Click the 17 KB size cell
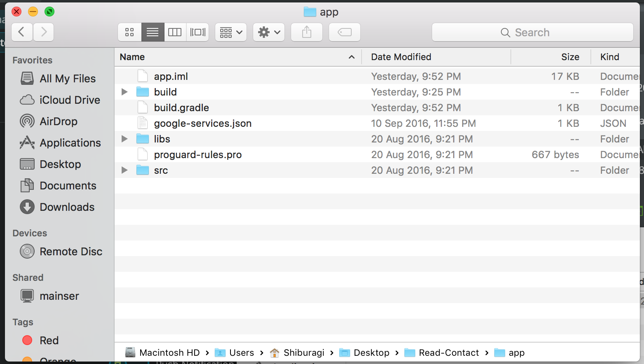 click(565, 77)
